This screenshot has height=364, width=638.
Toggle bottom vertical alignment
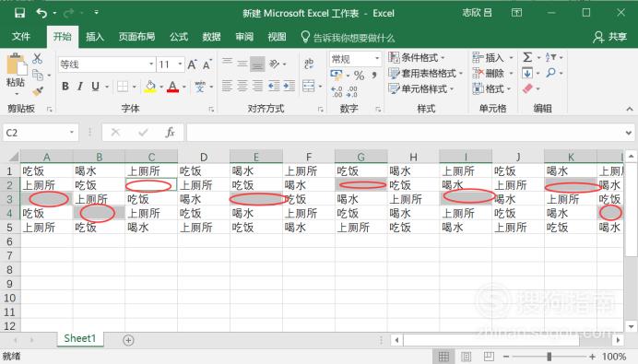(x=257, y=64)
